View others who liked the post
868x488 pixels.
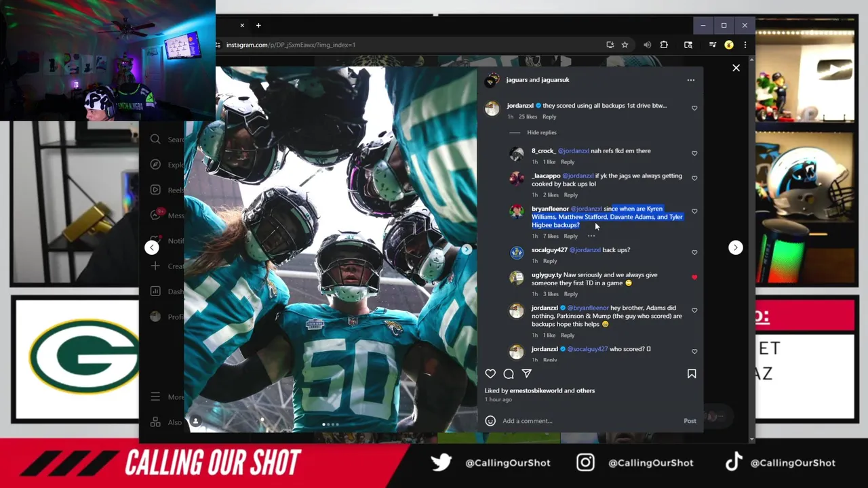(585, 390)
